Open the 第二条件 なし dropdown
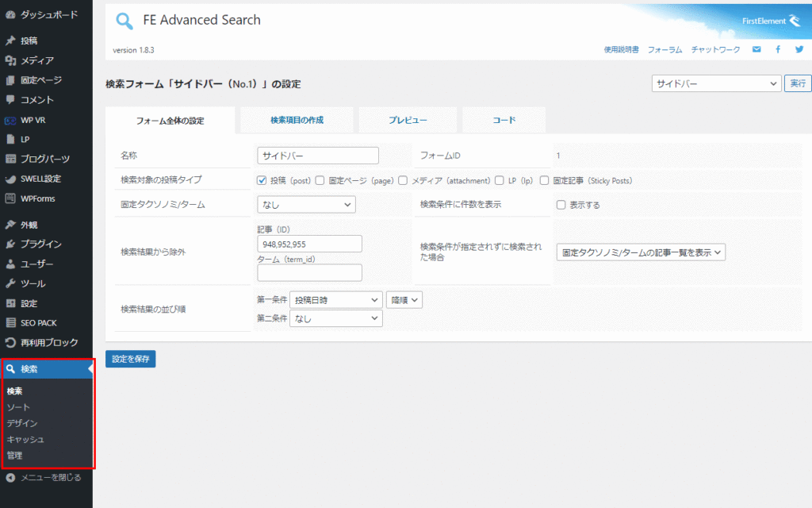Image resolution: width=812 pixels, height=508 pixels. [336, 319]
